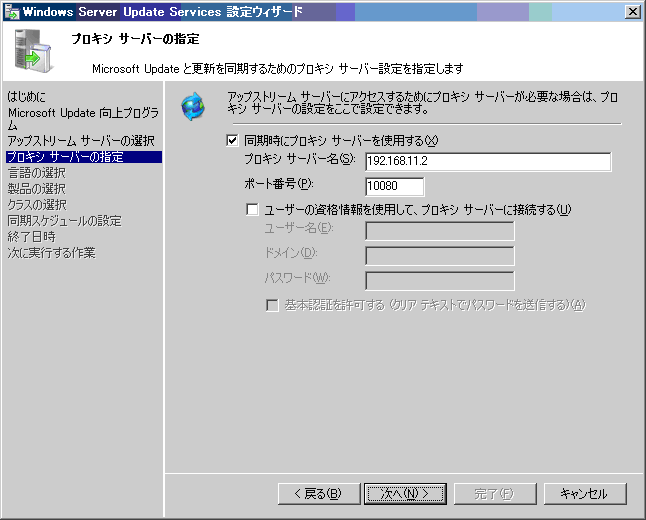Image resolution: width=646 pixels, height=520 pixels.
Task: Click the WSUS wizard title bar icon
Action: click(12, 12)
